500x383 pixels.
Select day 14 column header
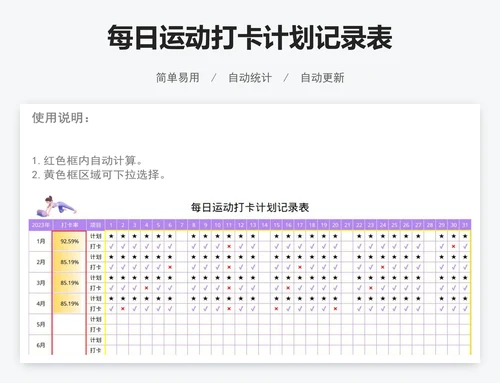(265, 225)
